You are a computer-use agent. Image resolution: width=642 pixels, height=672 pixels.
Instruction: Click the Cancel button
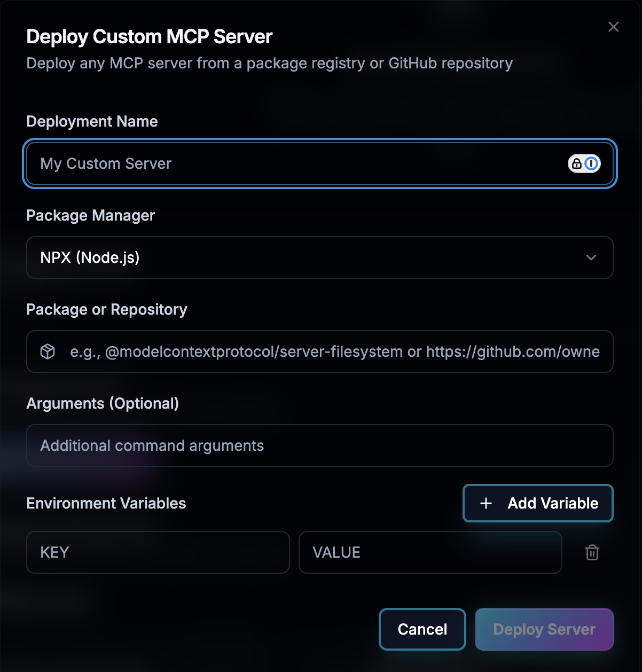(422, 629)
